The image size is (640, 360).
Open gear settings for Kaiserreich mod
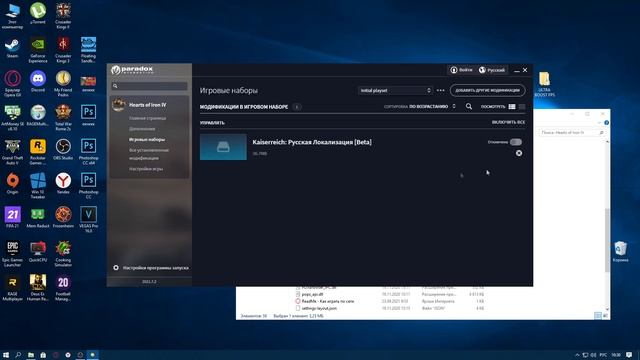(519, 153)
